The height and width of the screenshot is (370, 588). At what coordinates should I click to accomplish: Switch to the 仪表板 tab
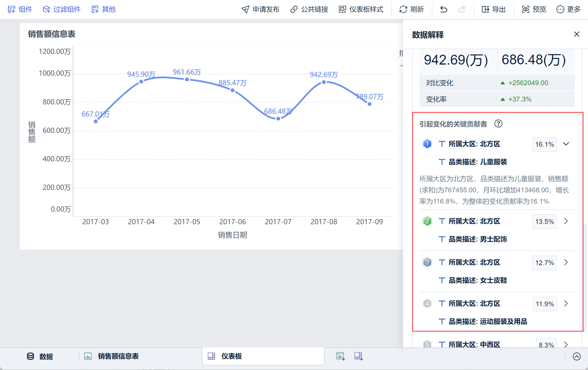pyautogui.click(x=231, y=356)
